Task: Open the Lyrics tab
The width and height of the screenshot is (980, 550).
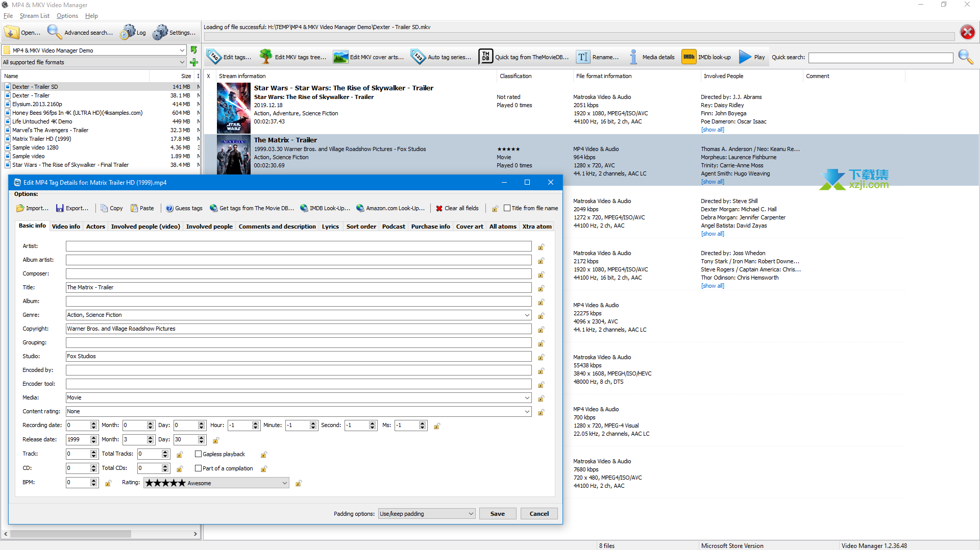Action: (330, 227)
